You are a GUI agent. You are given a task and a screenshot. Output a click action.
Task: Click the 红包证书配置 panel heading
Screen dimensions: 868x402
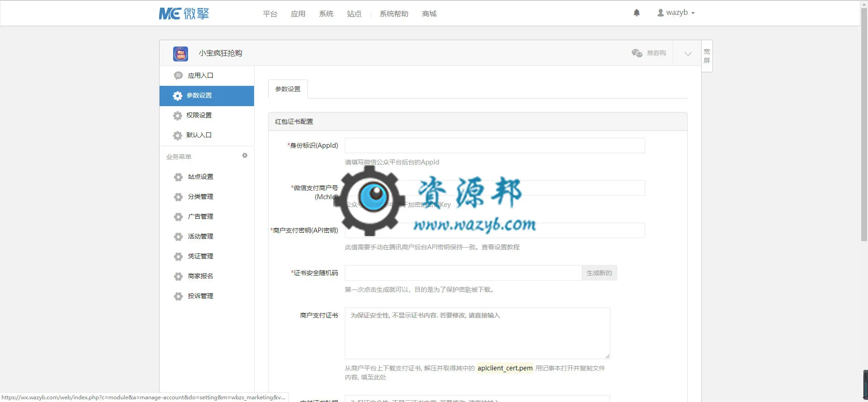click(294, 122)
